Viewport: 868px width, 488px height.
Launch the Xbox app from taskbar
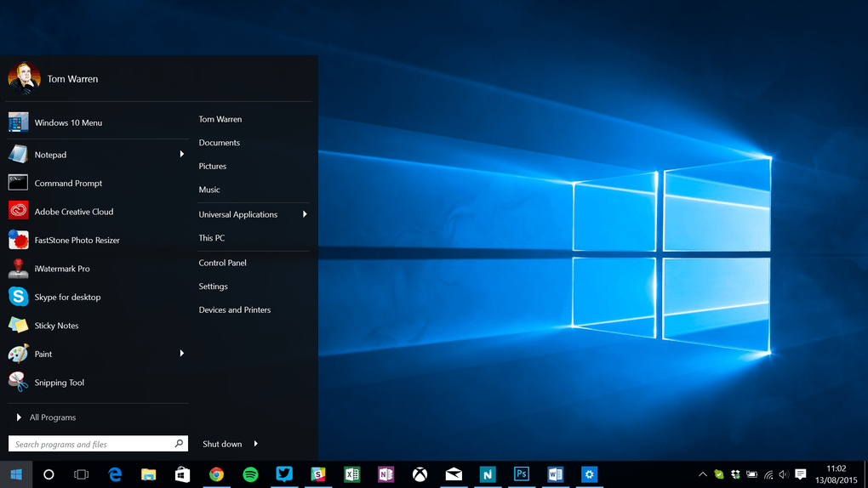(420, 474)
